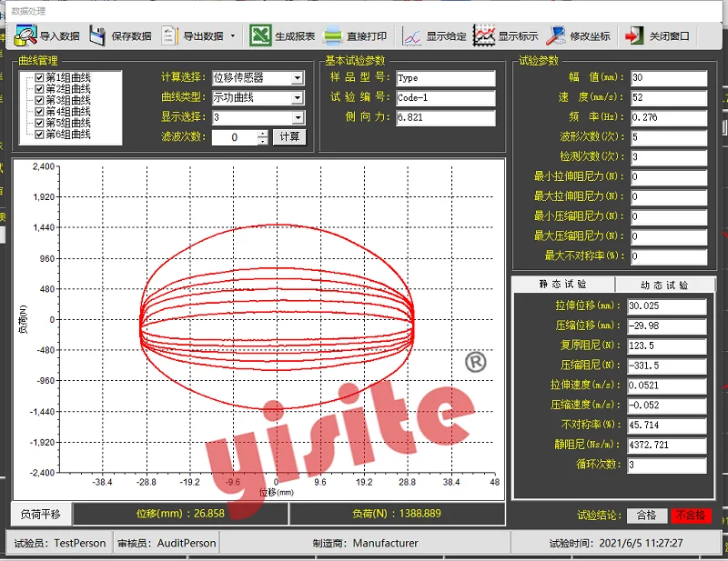The width and height of the screenshot is (728, 561).
Task: Click the 幅值(mm) field showing 30
Action: 669,78
